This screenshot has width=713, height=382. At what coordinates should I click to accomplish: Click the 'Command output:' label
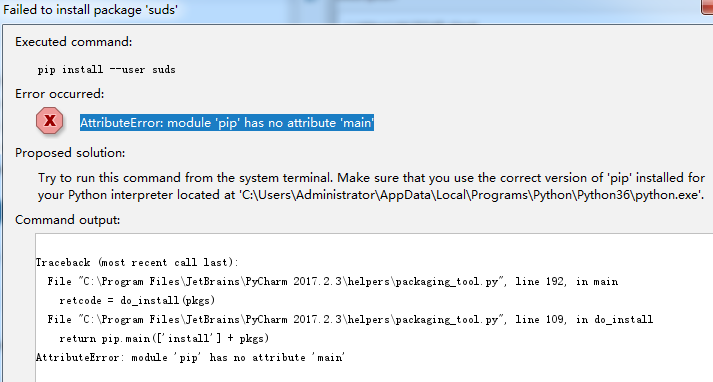pyautogui.click(x=68, y=220)
